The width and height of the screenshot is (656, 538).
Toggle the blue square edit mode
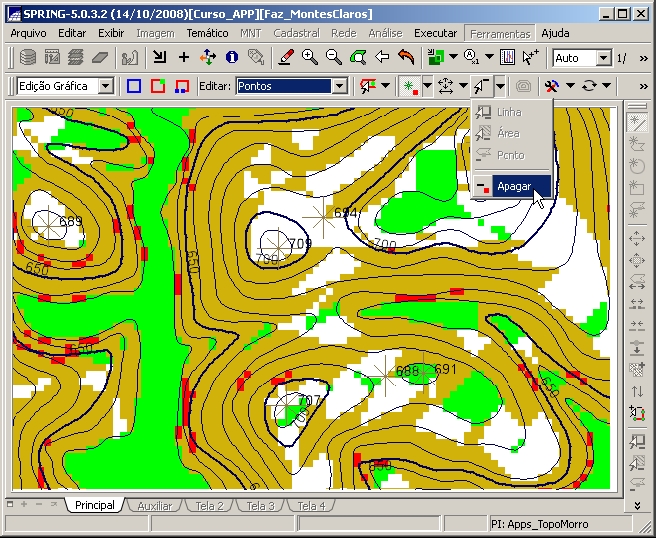click(133, 86)
